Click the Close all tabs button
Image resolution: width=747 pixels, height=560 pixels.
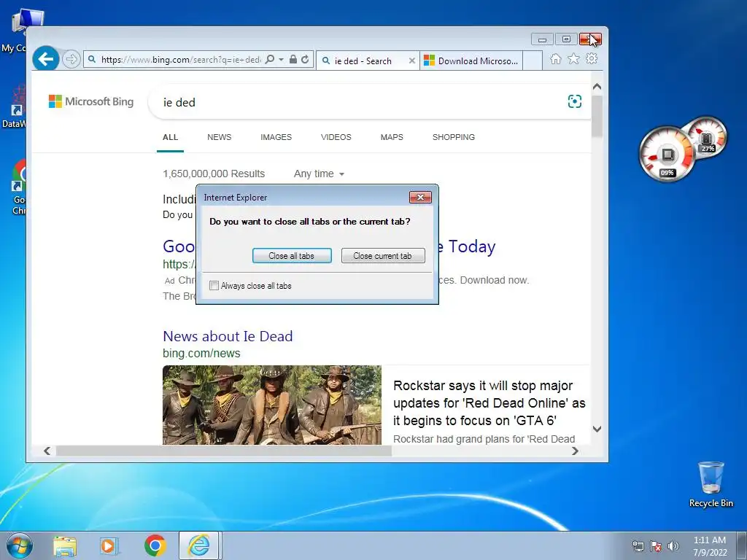292,256
